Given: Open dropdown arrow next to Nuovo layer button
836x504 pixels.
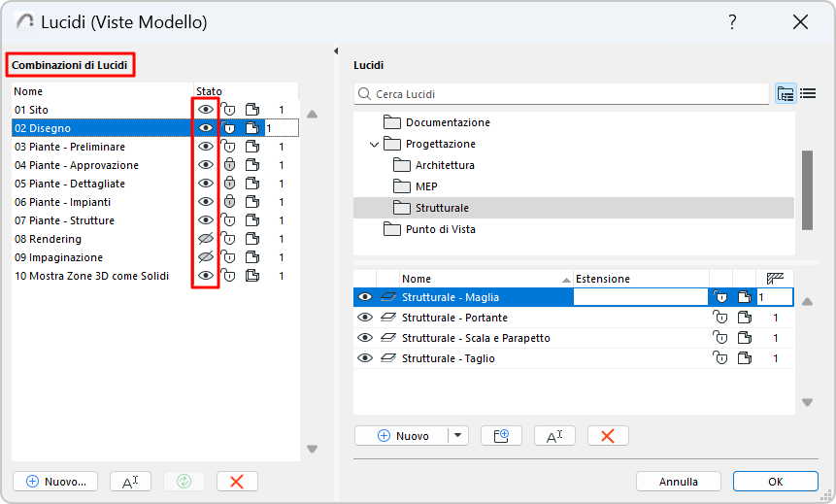Looking at the screenshot, I should [458, 436].
